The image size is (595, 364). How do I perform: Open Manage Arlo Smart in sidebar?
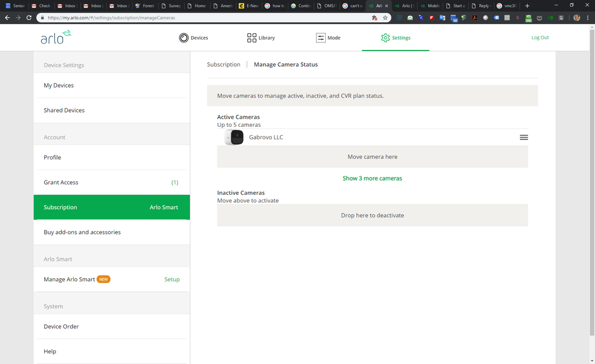[x=111, y=279]
